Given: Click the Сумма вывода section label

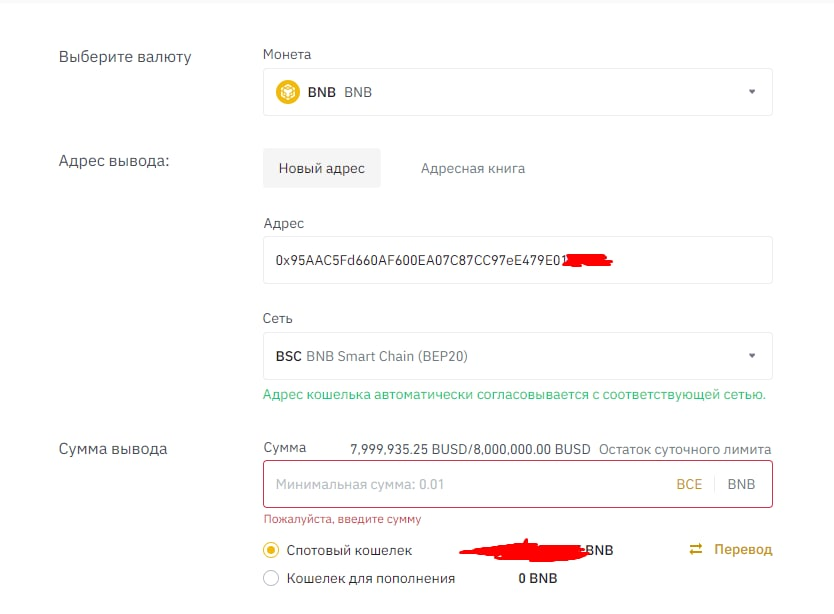Looking at the screenshot, I should coord(113,449).
